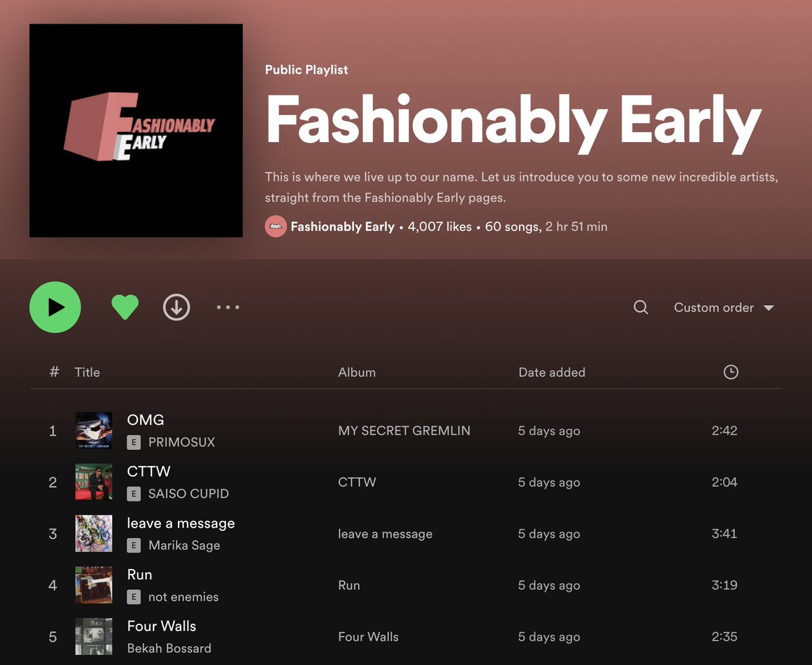Toggle the green heart like button

(x=125, y=308)
